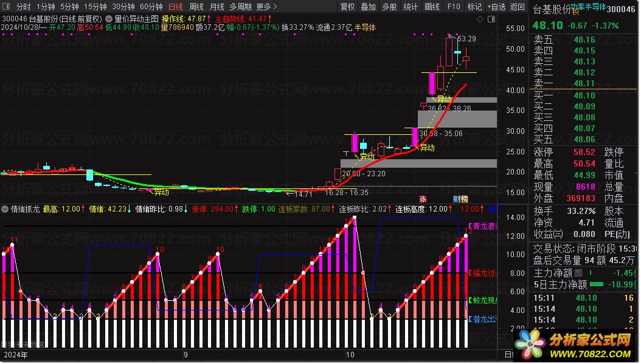Open the 多股 multi-stock view
The height and width of the screenshot is (364, 641).
(389, 7)
